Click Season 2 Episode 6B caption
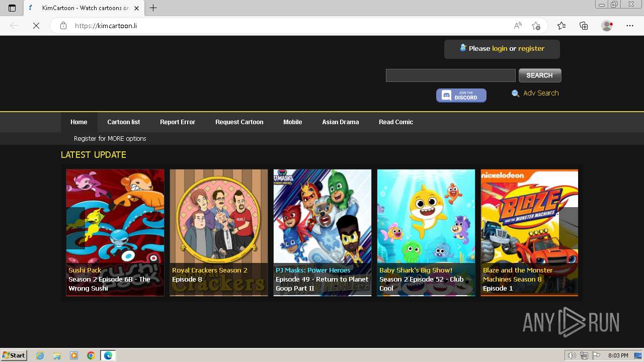This screenshot has width=644, height=362. pyautogui.click(x=109, y=284)
